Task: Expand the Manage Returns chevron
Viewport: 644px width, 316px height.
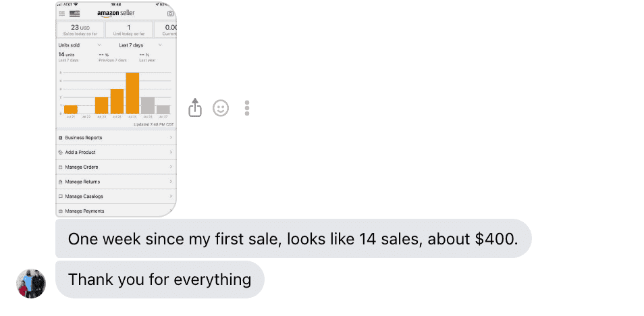Action: (170, 182)
